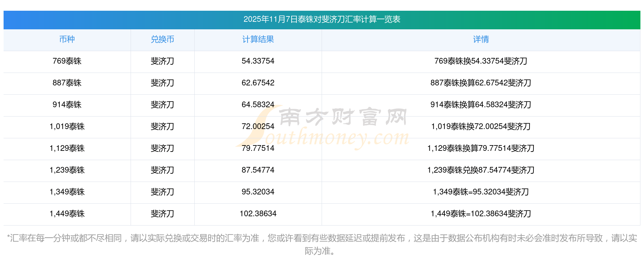The image size is (644, 262).
Task: Click the 102.38634 result value
Action: (x=258, y=214)
